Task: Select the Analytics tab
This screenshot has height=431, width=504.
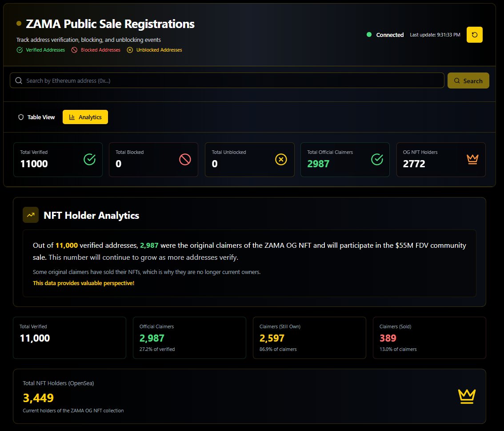Action: [85, 117]
